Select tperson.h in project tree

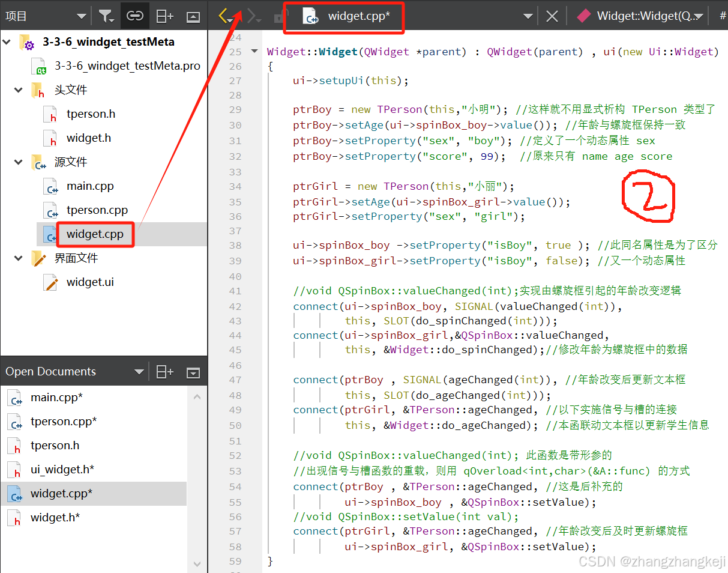[x=91, y=114]
